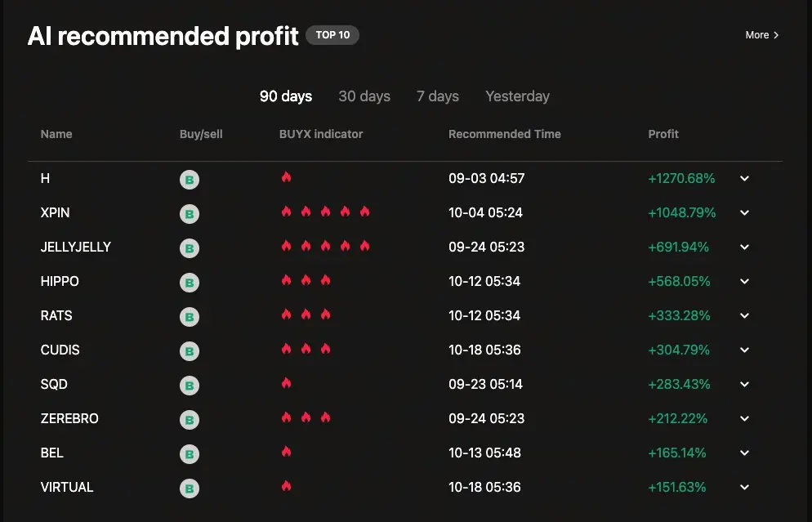Click the B buy icon for VIRTUAL
The height and width of the screenshot is (522, 812).
[x=190, y=488]
